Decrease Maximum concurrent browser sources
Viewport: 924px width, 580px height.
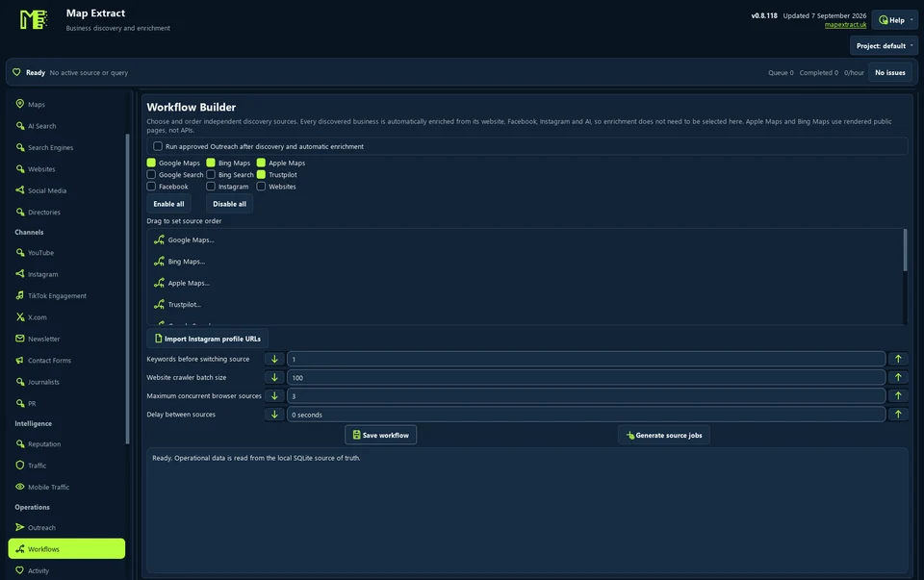[x=274, y=395]
